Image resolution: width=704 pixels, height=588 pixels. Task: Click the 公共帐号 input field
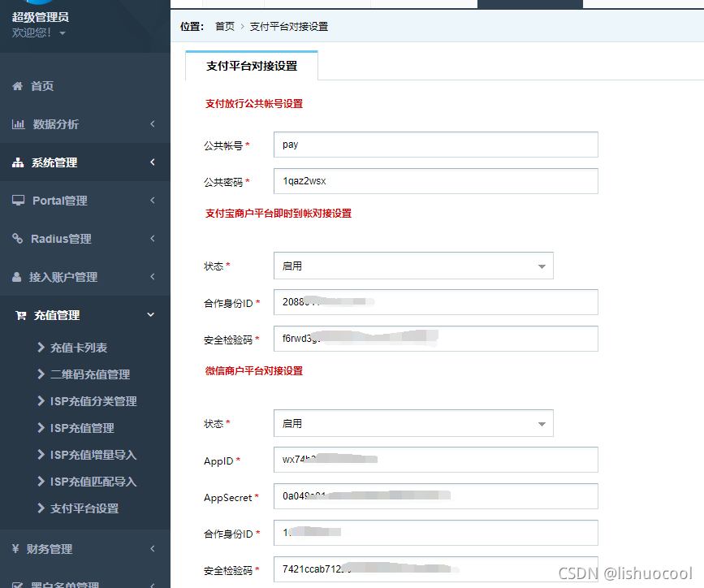pyautogui.click(x=436, y=145)
